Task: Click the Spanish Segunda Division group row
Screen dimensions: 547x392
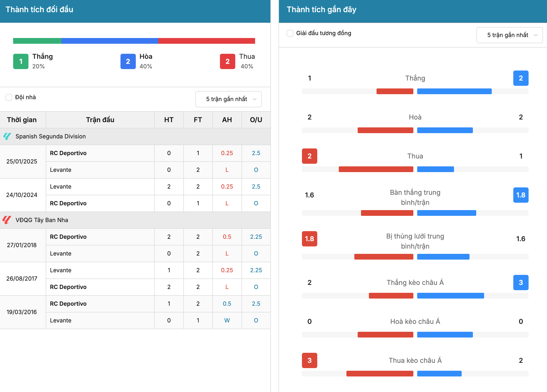Action: tap(135, 136)
